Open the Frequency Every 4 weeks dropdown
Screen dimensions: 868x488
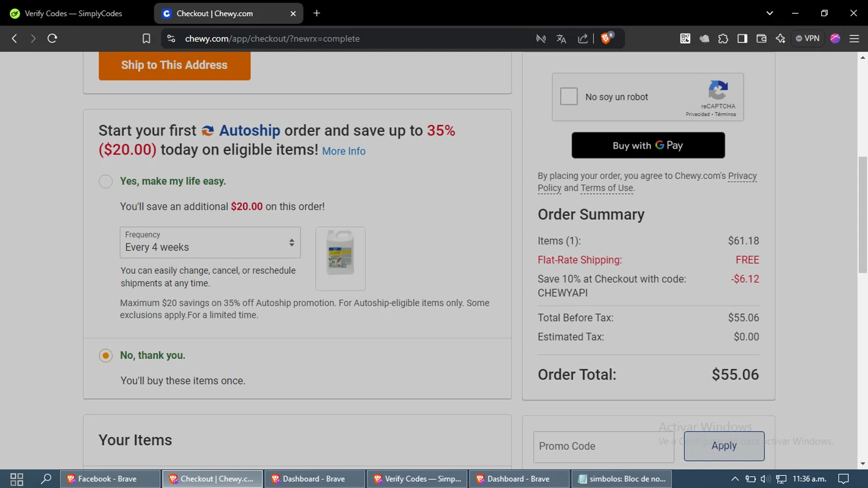pyautogui.click(x=210, y=243)
